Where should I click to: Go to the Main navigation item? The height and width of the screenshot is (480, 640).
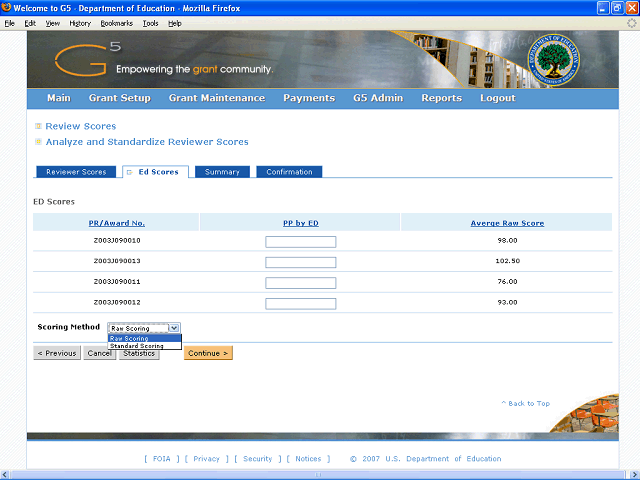[59, 98]
